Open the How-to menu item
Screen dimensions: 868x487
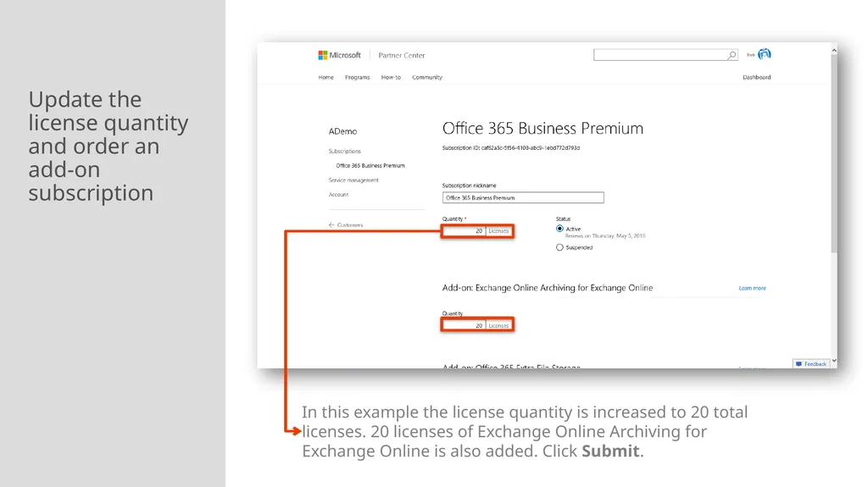[x=391, y=77]
